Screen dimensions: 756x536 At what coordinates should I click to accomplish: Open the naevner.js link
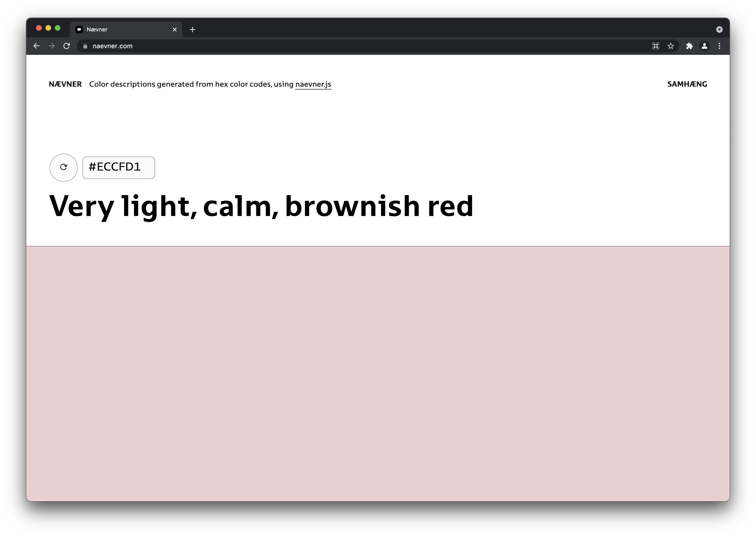click(x=313, y=85)
